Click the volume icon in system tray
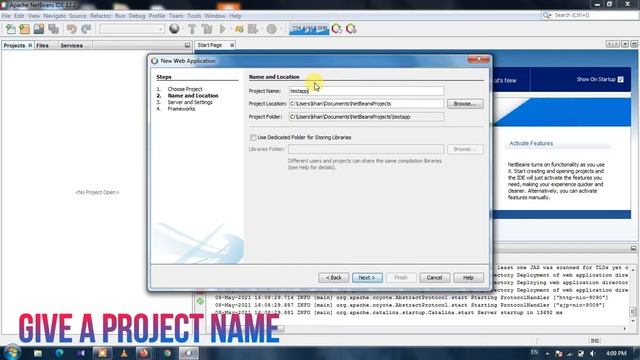 pos(593,353)
